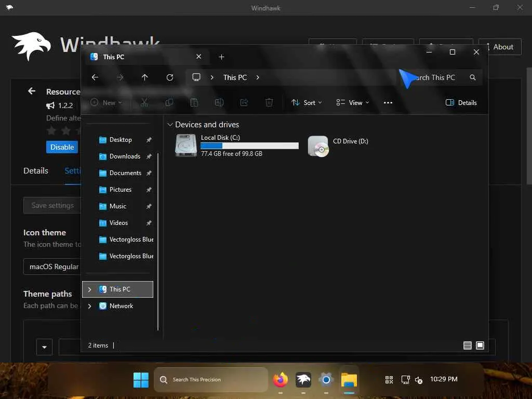532x399 pixels.
Task: Switch to details list view icon
Action: [x=467, y=345]
